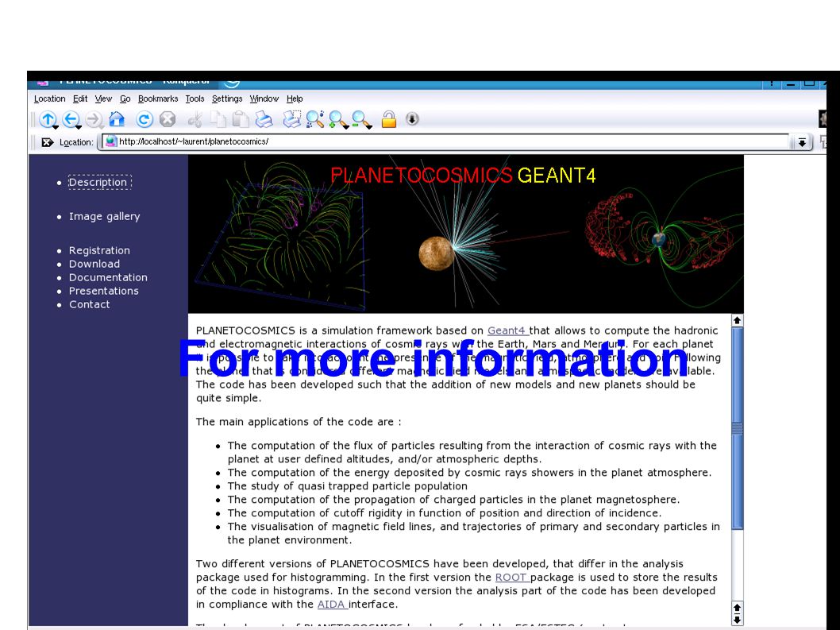Click the text 'The main applications of the code are :'
This screenshot has height=630, width=840.
299,422
